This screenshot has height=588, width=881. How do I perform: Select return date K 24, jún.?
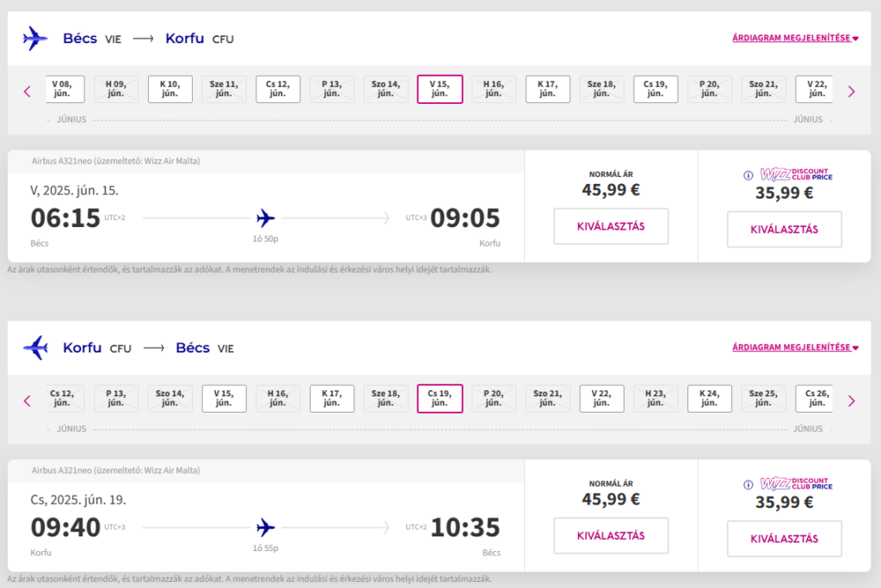click(x=710, y=398)
